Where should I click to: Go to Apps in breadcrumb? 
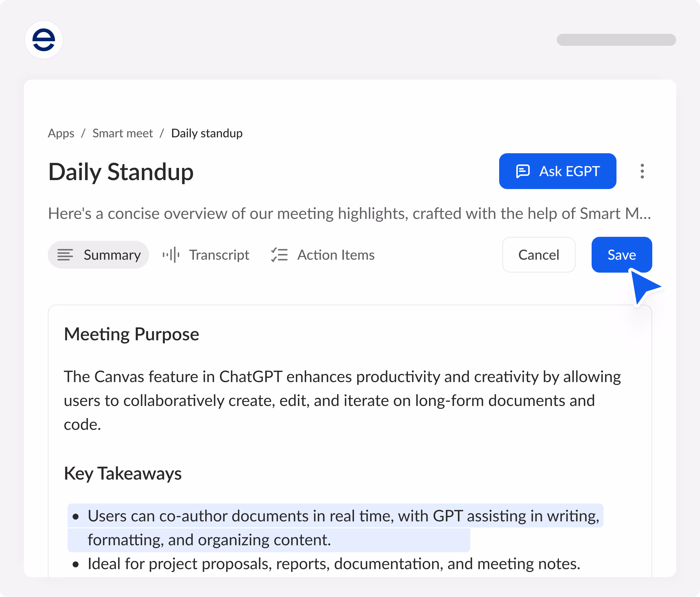tap(61, 133)
